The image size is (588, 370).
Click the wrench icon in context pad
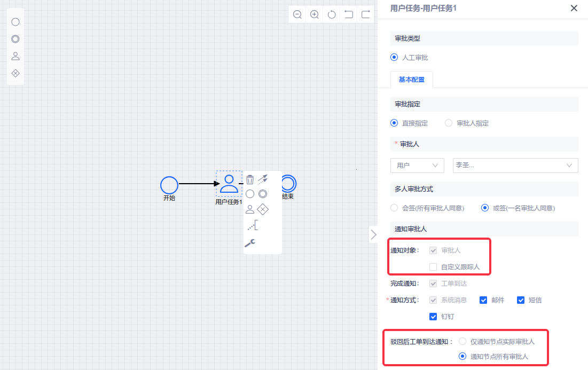[x=249, y=243]
